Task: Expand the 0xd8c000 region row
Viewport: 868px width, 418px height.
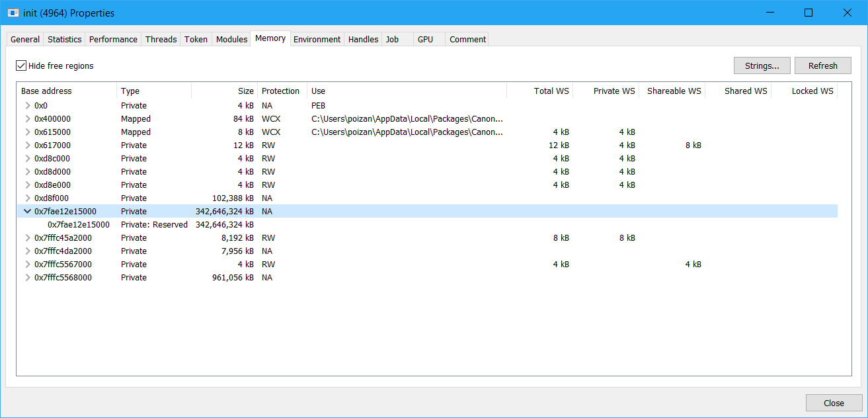Action: tap(26, 158)
